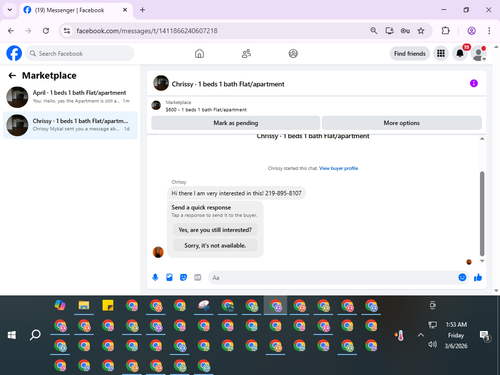Click the listing thumbnail next to Marketplace $600
The width and height of the screenshot is (500, 375).
click(156, 105)
